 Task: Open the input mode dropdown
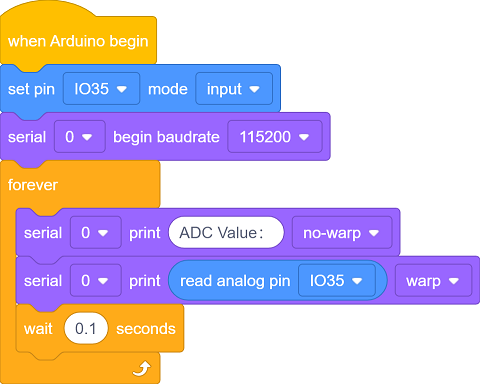234,89
